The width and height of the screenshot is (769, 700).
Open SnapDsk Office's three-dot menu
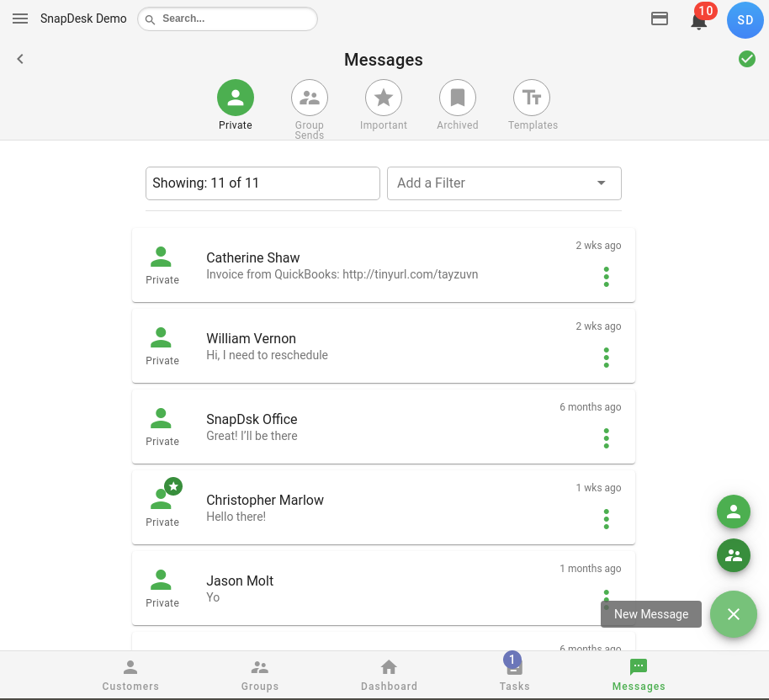606,438
